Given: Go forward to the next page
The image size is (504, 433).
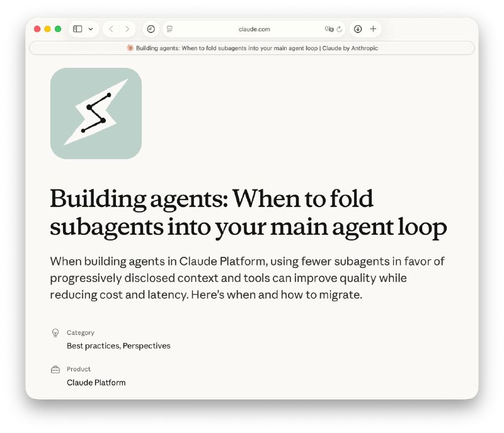Looking at the screenshot, I should coord(127,29).
